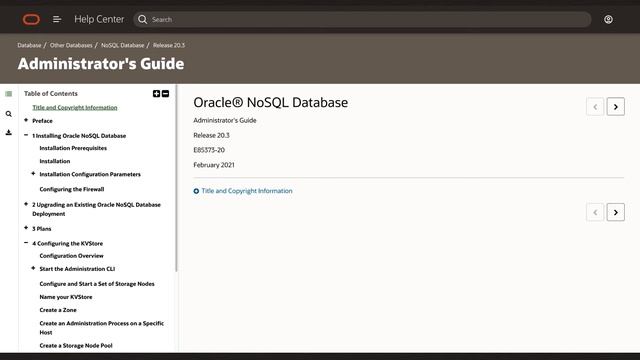The height and width of the screenshot is (360, 640).
Task: Open Configure and Start a Set of Storage Nodes
Action: pyautogui.click(x=97, y=284)
